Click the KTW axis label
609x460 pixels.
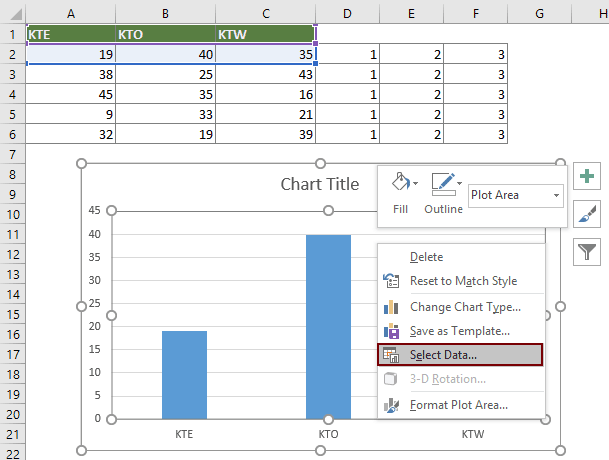(473, 434)
